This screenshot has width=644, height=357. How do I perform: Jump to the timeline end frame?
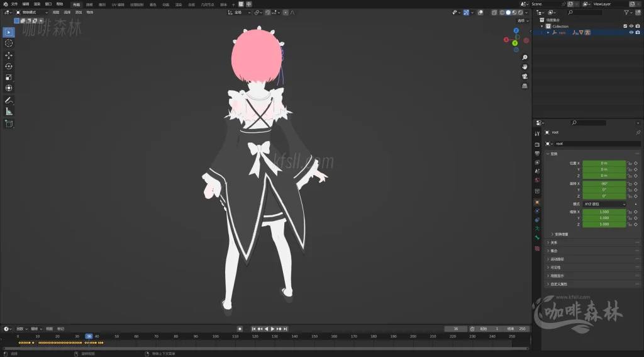(x=286, y=329)
